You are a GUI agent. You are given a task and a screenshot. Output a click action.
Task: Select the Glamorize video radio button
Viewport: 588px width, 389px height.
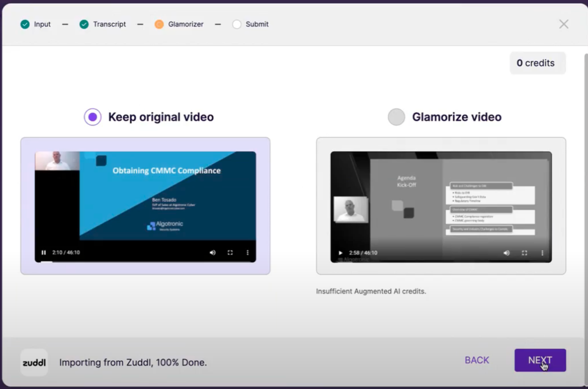tap(396, 117)
